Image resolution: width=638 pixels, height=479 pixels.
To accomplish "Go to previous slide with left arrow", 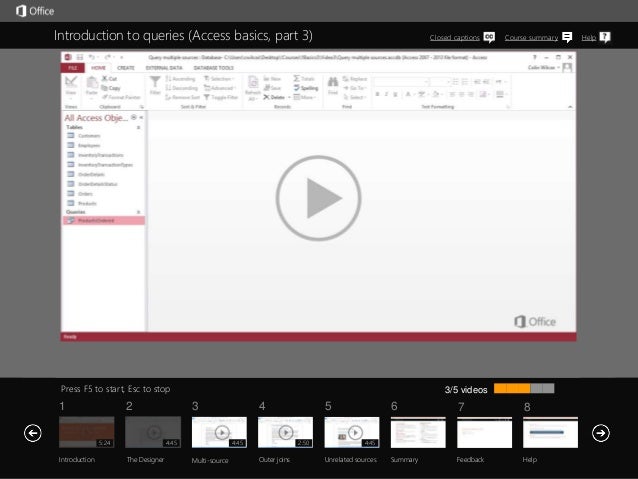I will [33, 433].
